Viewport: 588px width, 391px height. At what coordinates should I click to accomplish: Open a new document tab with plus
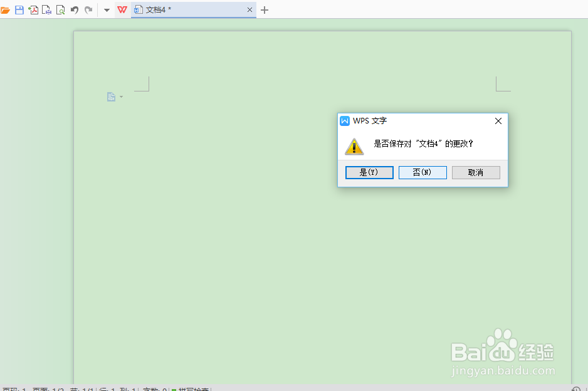(x=264, y=9)
